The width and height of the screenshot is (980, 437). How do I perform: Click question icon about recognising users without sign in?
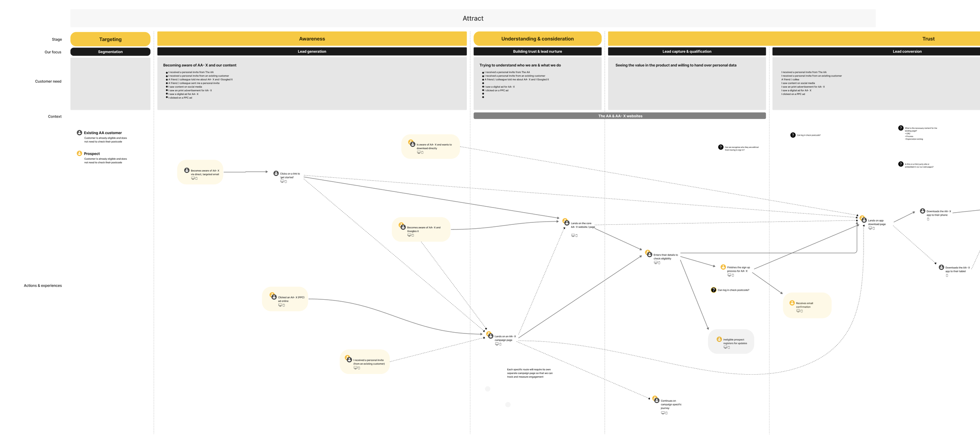(x=720, y=147)
